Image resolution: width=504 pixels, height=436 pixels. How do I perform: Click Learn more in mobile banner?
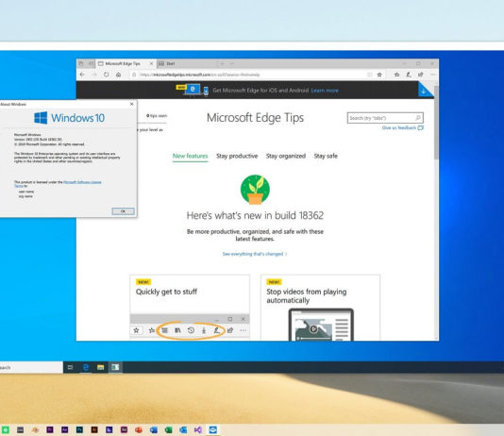coord(325,91)
